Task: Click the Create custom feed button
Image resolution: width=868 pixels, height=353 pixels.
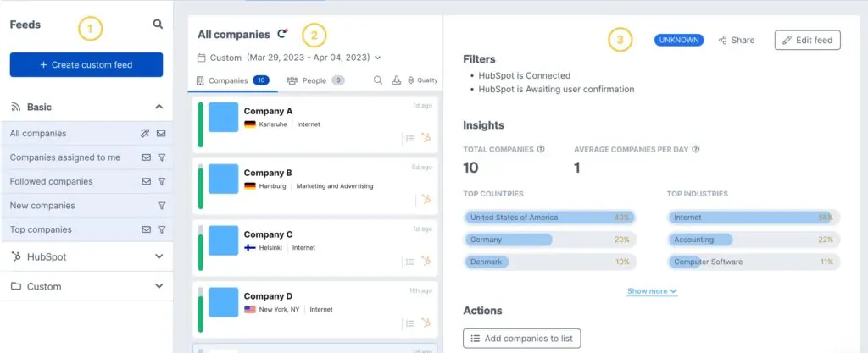Action: (x=86, y=64)
